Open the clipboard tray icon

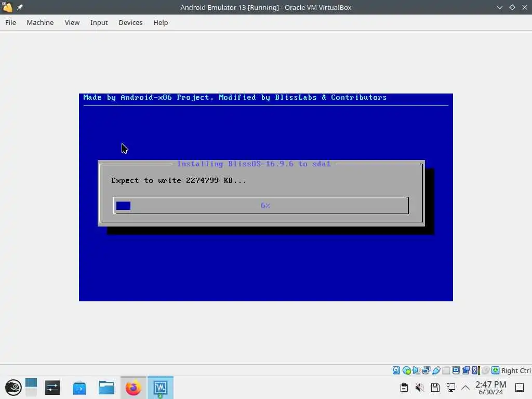(x=404, y=388)
